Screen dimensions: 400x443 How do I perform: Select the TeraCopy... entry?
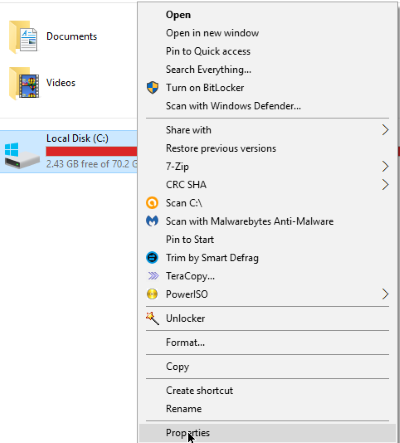[x=268, y=276]
